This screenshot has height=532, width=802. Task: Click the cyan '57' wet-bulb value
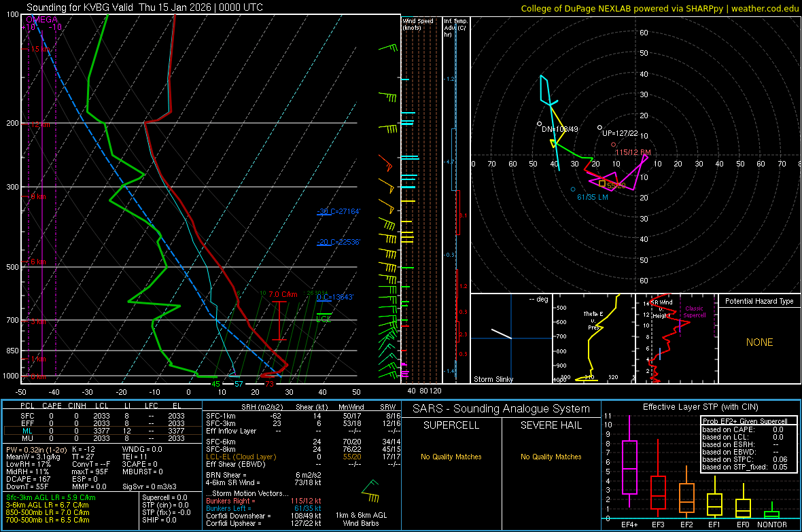(x=239, y=384)
